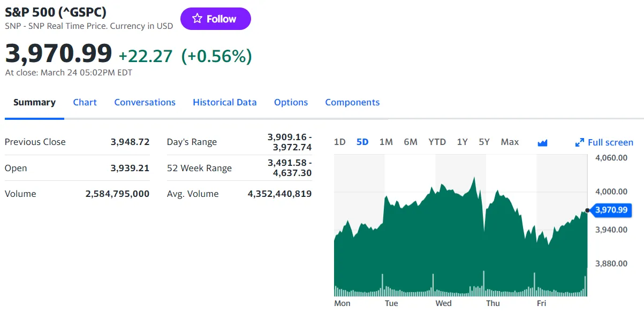Select the 1Y chart range
The image size is (644, 313).
(x=463, y=142)
